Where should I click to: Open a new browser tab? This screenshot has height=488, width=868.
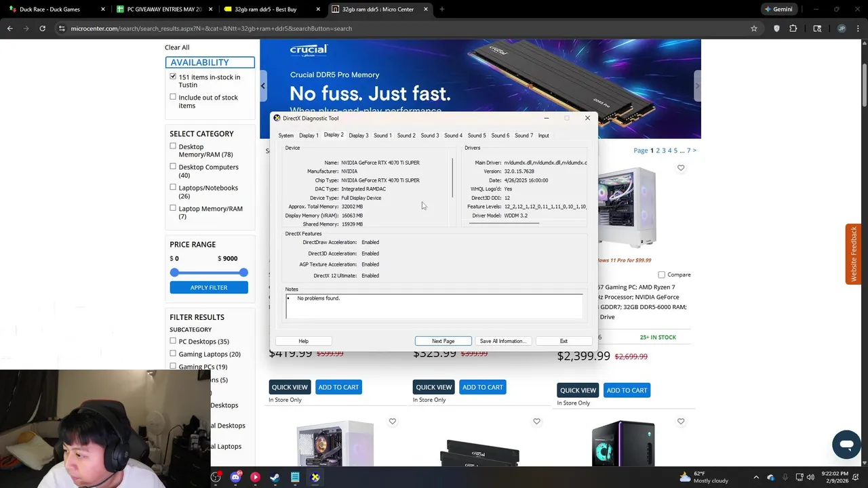(441, 9)
